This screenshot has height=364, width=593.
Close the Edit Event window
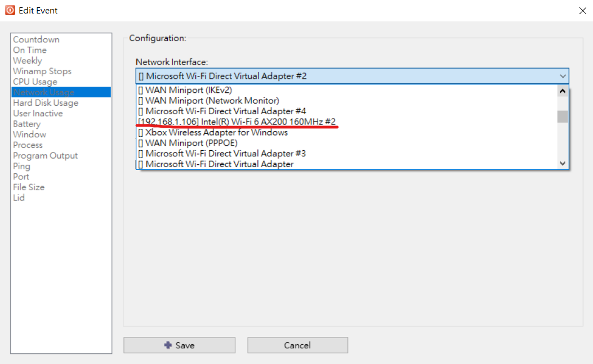[583, 11]
